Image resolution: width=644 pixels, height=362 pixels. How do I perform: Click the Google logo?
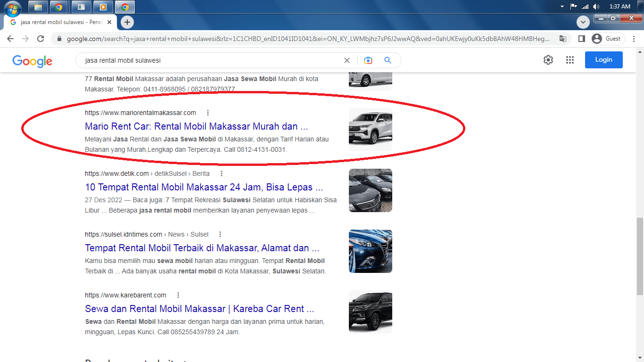32,61
